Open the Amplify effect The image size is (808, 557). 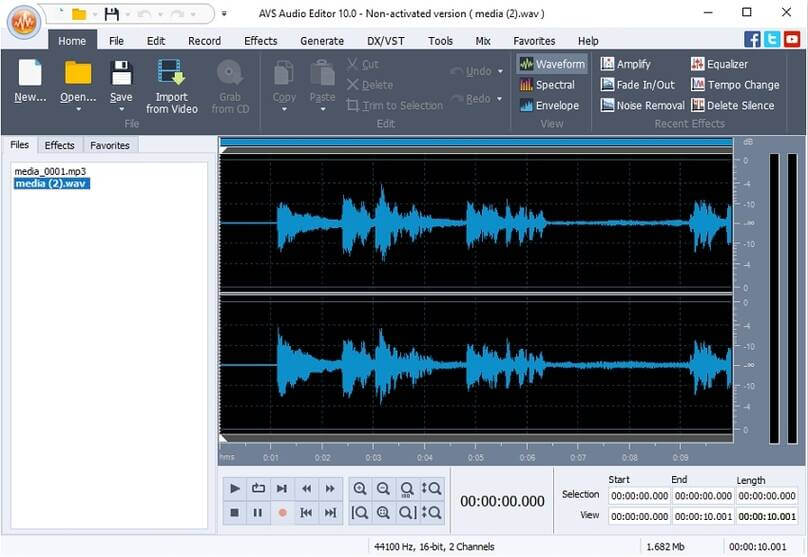[626, 64]
